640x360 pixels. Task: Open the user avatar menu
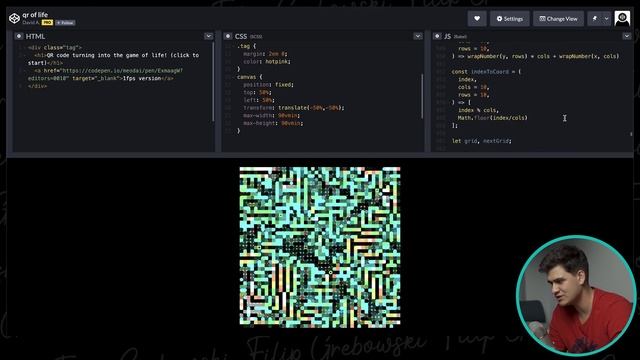[x=622, y=18]
